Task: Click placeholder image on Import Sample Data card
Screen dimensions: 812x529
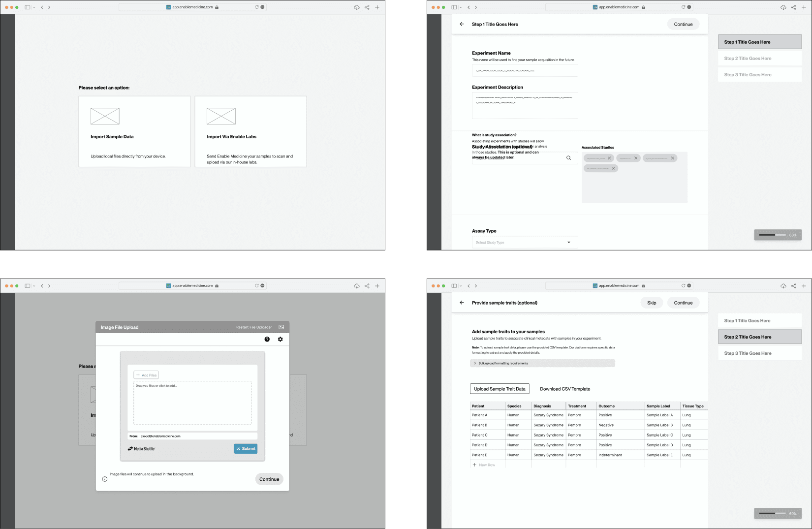Action: 105,116
